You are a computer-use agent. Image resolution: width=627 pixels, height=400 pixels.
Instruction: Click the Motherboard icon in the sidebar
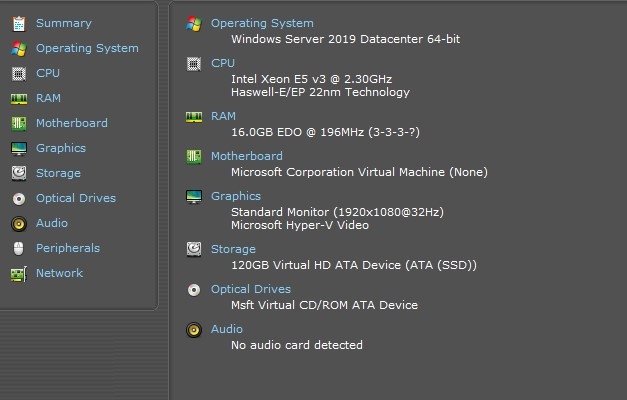pyautogui.click(x=18, y=123)
